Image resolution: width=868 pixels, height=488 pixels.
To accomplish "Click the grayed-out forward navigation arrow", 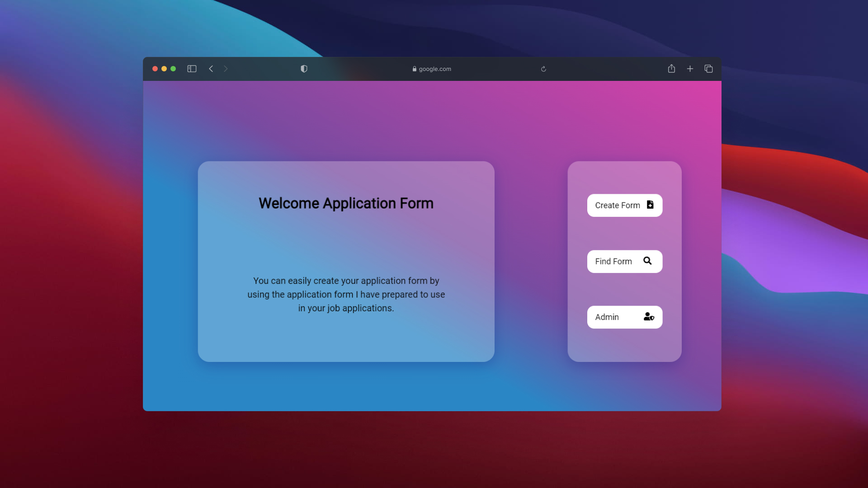I will [226, 69].
